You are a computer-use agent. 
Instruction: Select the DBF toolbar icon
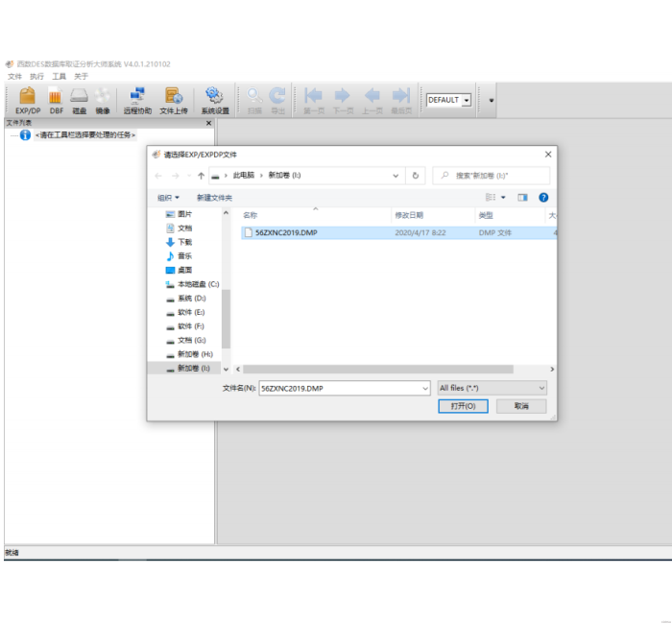[x=56, y=101]
